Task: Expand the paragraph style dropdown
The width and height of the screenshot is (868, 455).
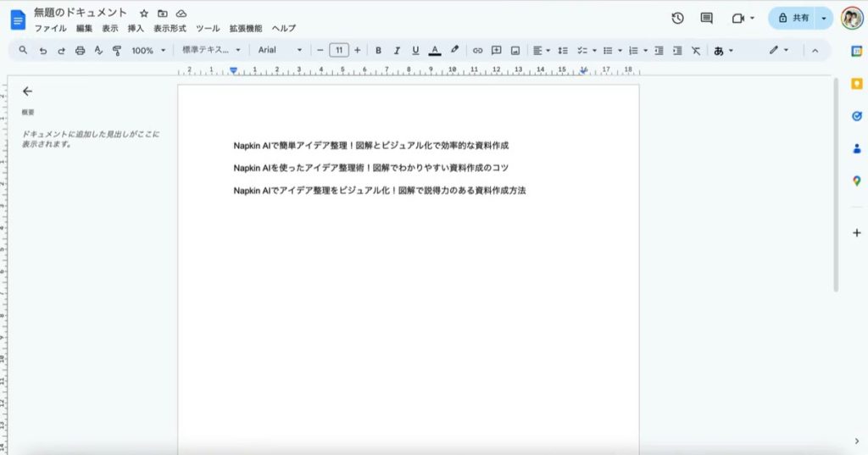Action: coord(211,51)
